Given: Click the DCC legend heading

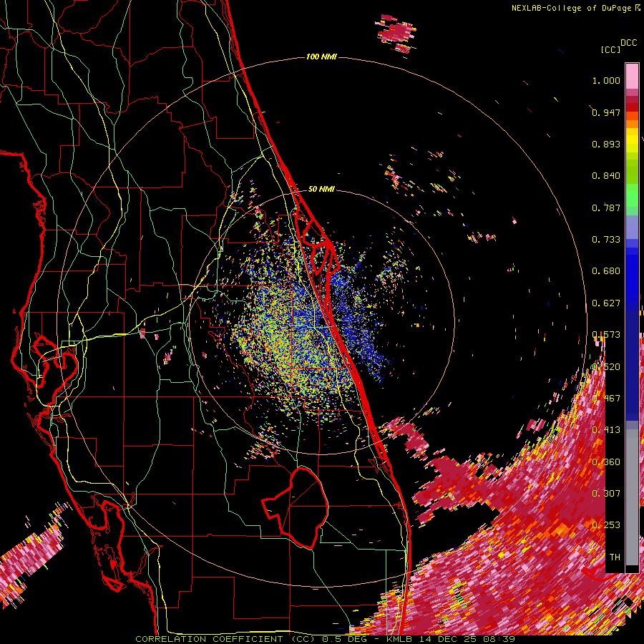Looking at the screenshot, I should pos(628,43).
